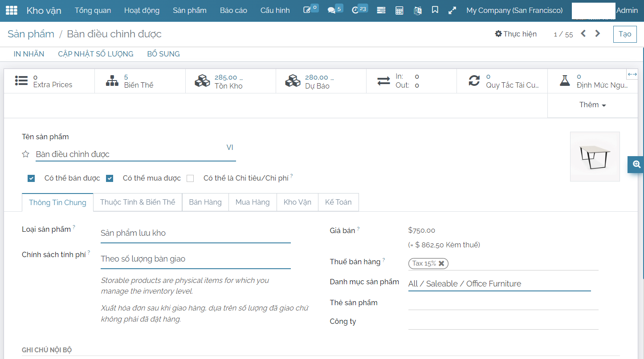The height and width of the screenshot is (359, 644).
Task: Enable the 'Có thể là Chi tiêu/Chi phí' checkbox
Action: coord(190,178)
